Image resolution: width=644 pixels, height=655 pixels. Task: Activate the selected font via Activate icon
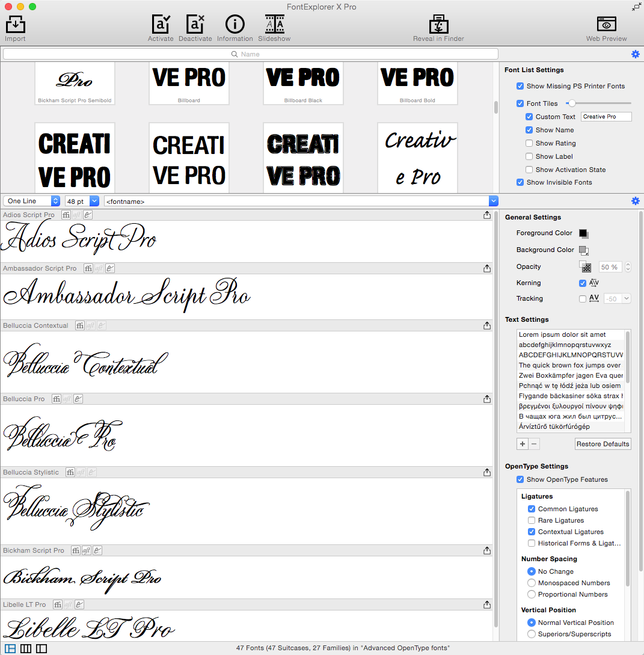[x=161, y=24]
